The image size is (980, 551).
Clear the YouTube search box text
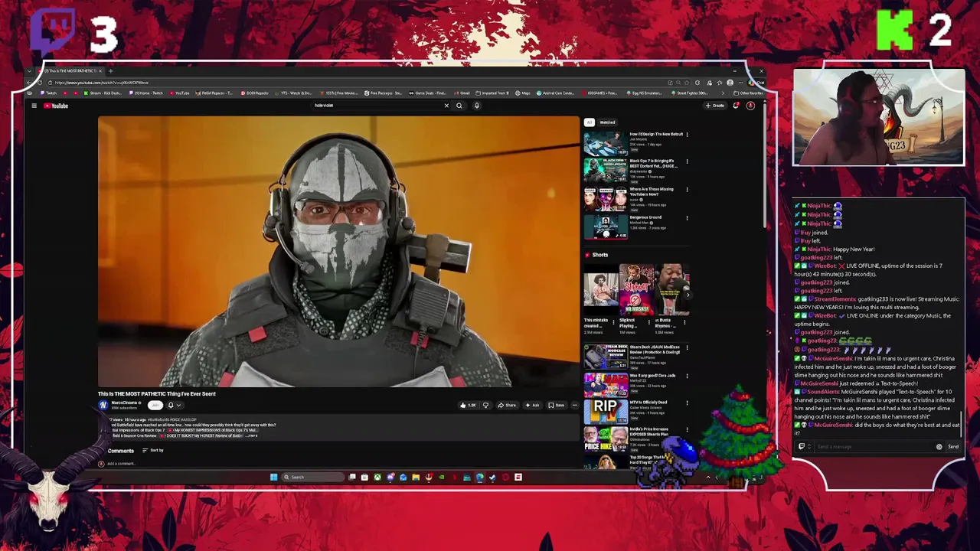tap(446, 106)
